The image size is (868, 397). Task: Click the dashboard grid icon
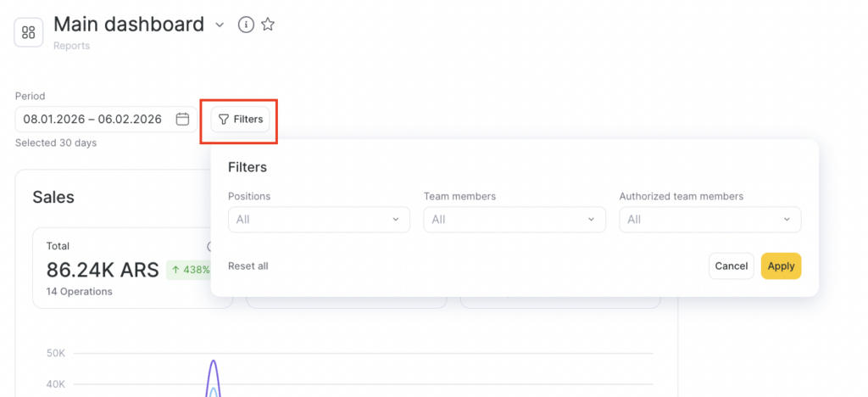click(29, 32)
